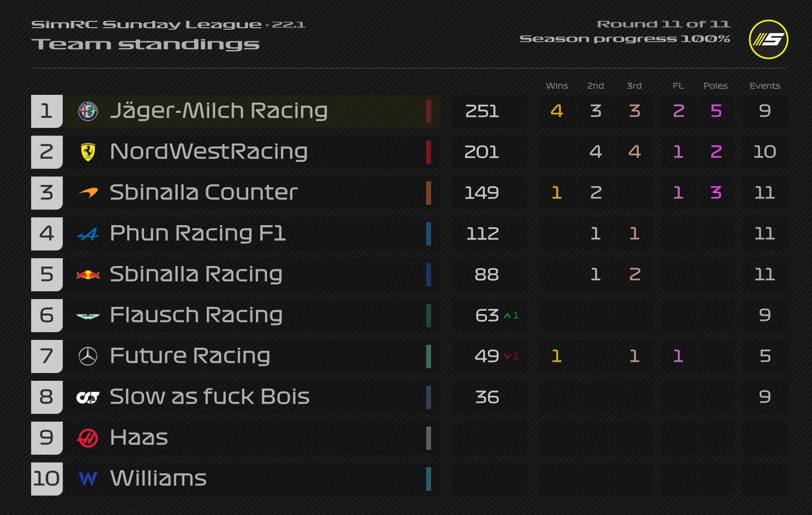Click the Jäger-Milch Racing team name
The width and height of the screenshot is (812, 515).
(219, 111)
